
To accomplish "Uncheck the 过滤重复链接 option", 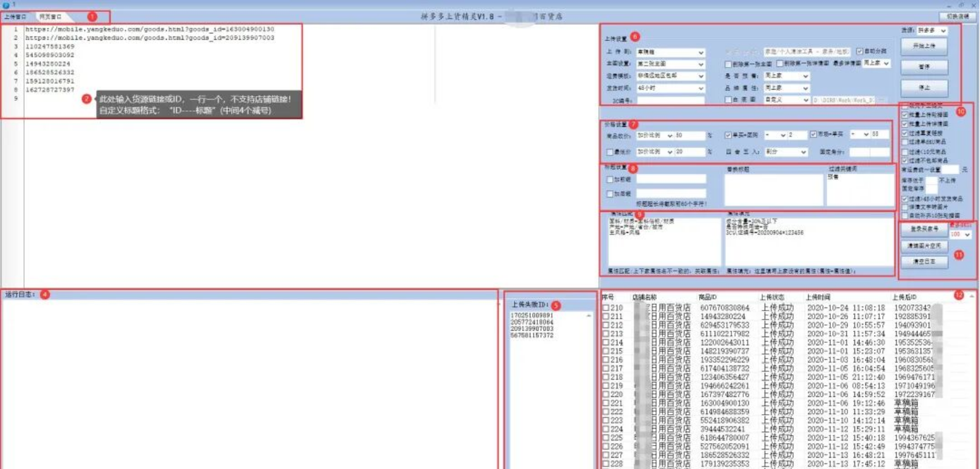I will tap(905, 133).
